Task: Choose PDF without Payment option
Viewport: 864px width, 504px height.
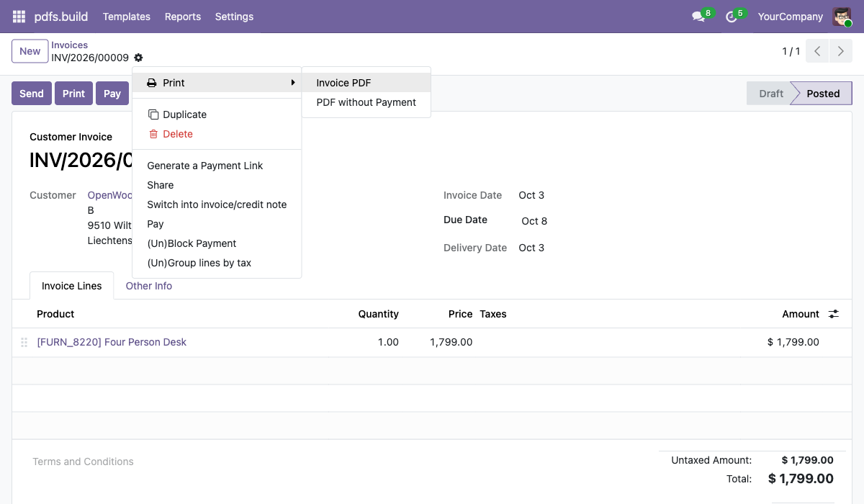Action: click(366, 102)
